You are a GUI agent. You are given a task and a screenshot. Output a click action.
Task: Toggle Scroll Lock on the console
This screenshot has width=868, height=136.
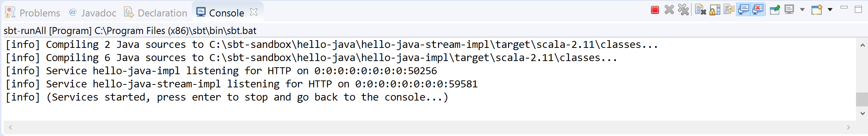pyautogui.click(x=715, y=10)
